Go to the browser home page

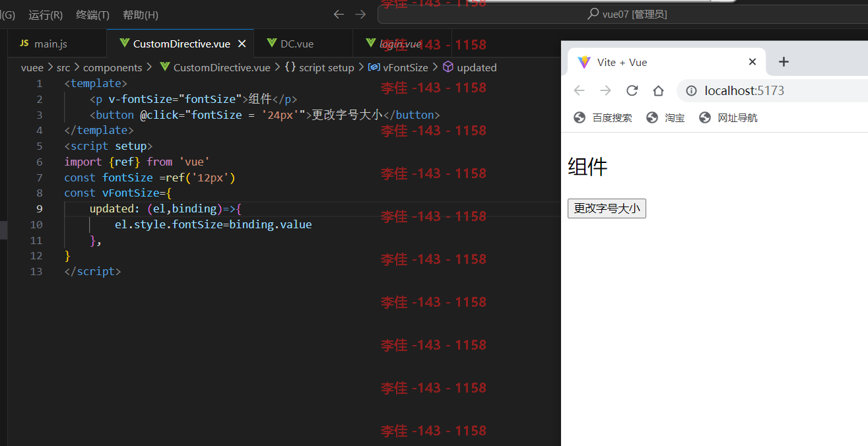tap(658, 90)
